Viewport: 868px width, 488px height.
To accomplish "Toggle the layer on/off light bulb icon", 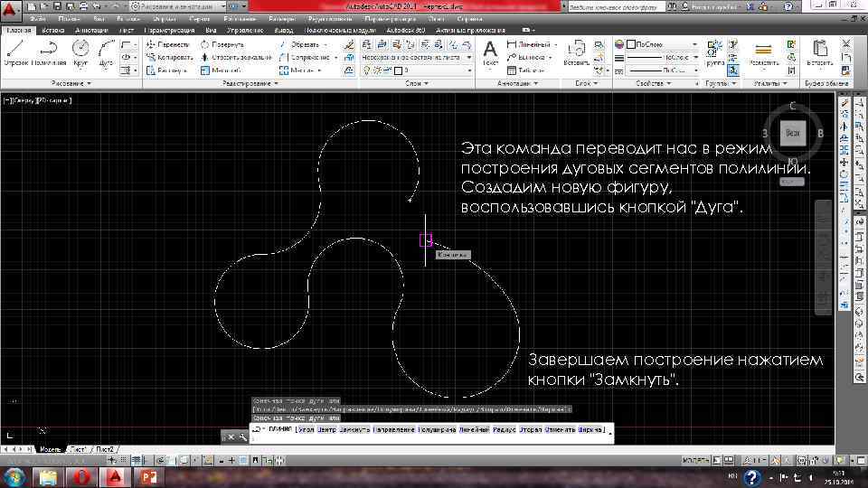I will click(368, 70).
